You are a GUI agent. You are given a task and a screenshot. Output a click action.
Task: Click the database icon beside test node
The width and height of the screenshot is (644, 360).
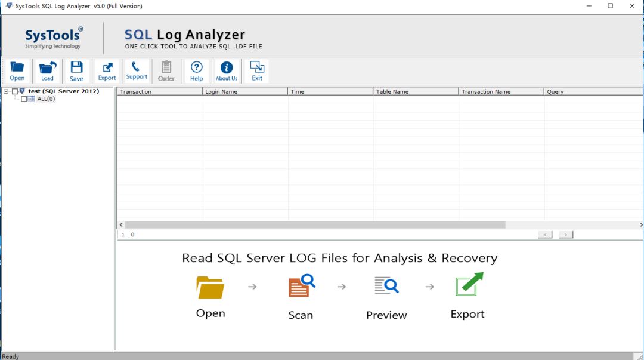pyautogui.click(x=23, y=91)
